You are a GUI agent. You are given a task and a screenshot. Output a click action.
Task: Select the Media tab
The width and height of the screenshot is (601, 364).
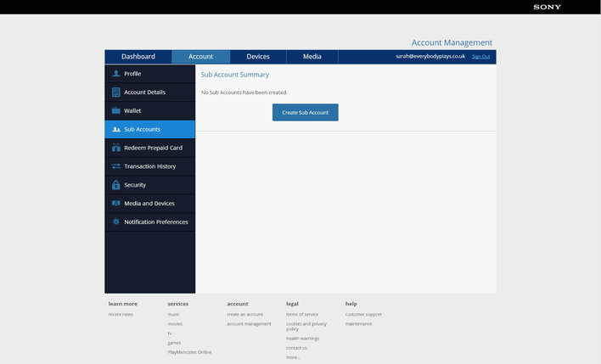[x=312, y=57]
